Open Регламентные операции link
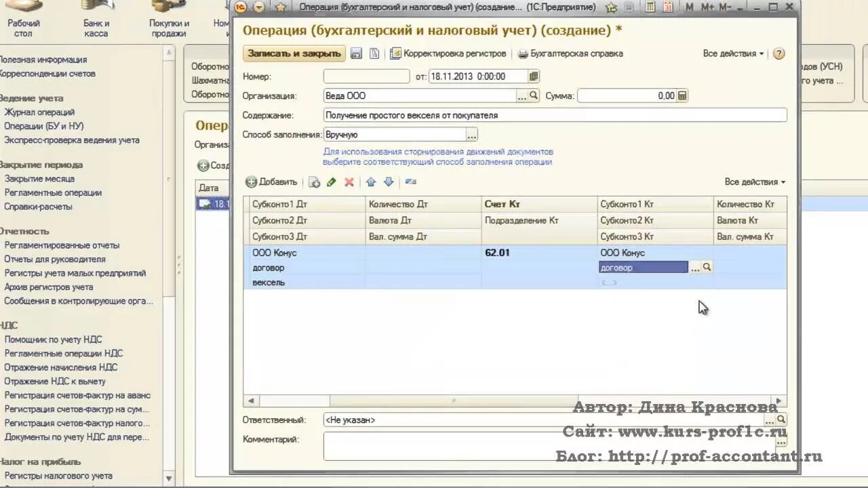 (53, 192)
